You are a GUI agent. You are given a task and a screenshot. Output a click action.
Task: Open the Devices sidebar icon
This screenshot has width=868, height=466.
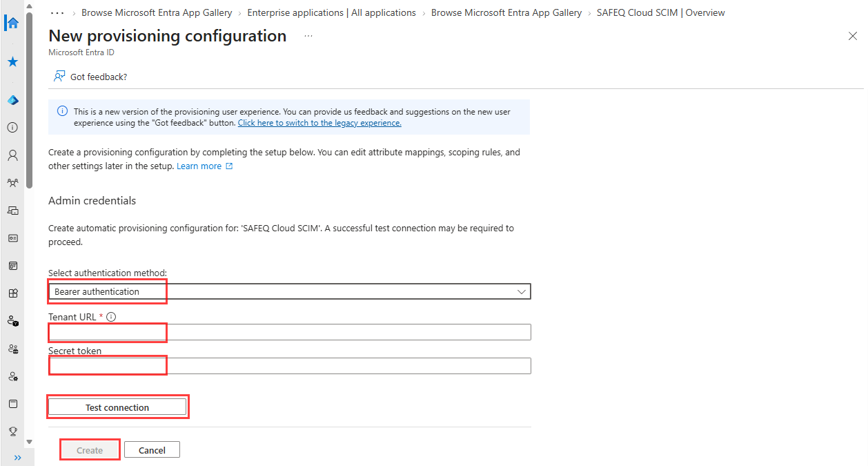(x=12, y=211)
